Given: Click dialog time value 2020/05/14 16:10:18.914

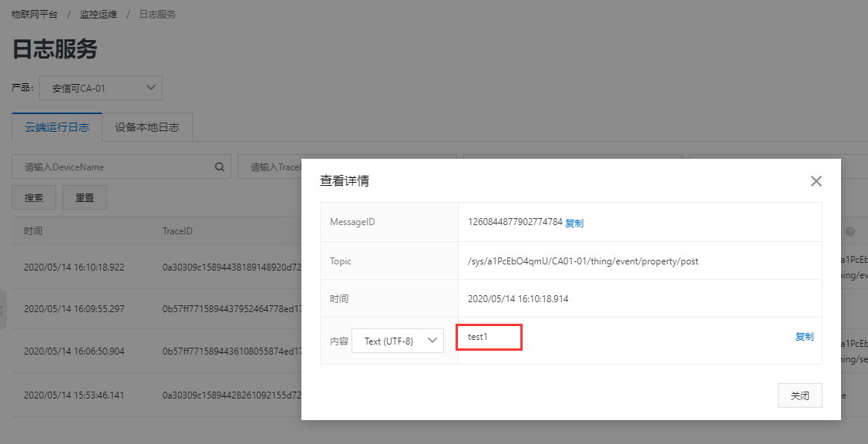Looking at the screenshot, I should click(x=518, y=299).
